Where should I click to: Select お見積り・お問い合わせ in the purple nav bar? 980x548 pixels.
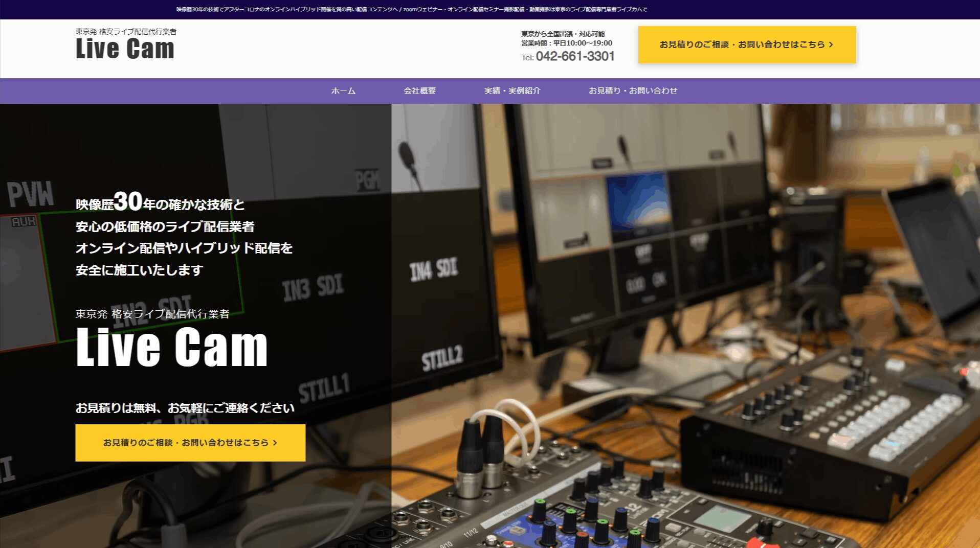pos(633,91)
